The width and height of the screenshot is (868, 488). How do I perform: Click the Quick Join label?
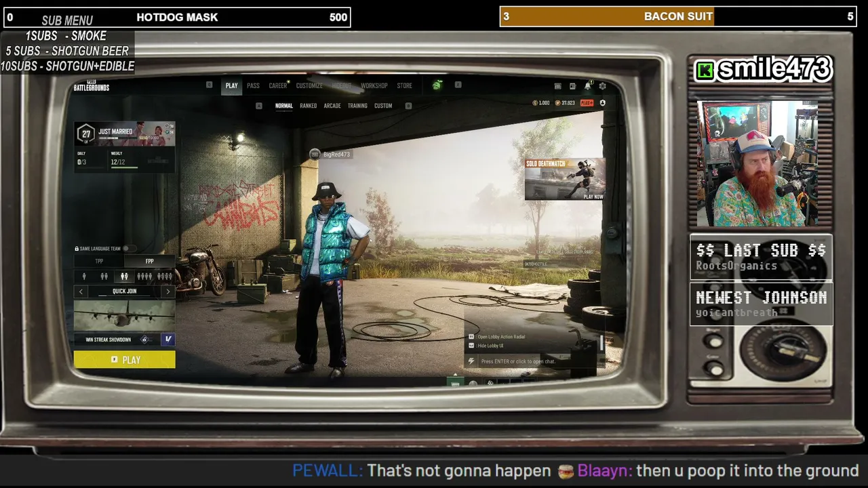point(124,291)
